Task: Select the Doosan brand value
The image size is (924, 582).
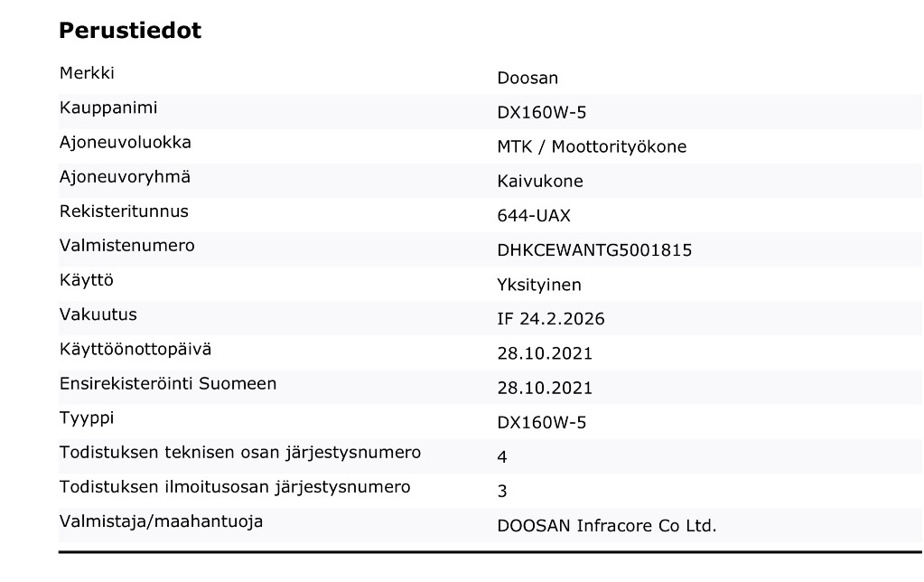Action: click(x=527, y=79)
